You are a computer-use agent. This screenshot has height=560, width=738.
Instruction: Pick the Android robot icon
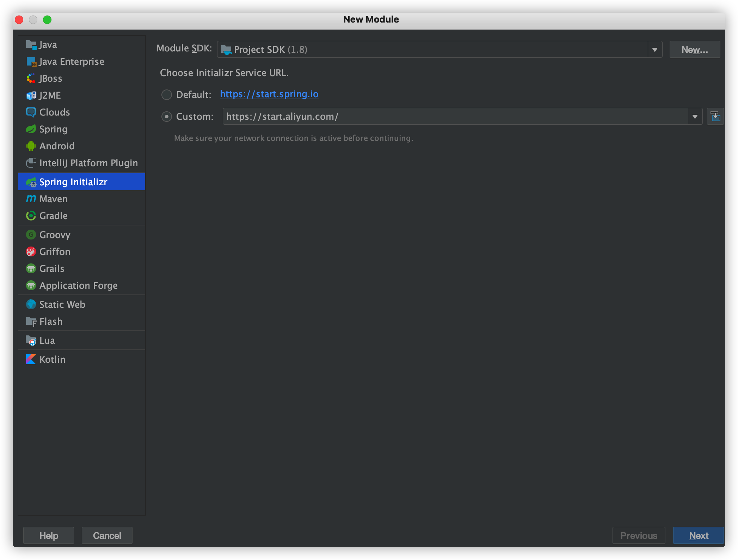[31, 146]
